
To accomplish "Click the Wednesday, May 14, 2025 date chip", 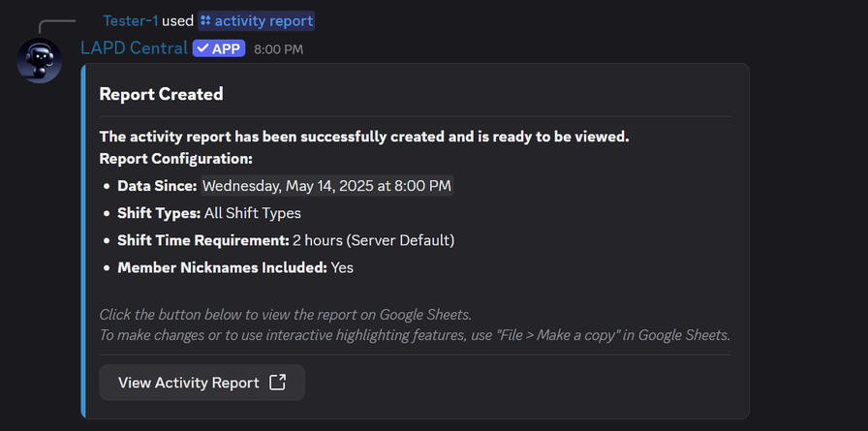I will tap(326, 186).
